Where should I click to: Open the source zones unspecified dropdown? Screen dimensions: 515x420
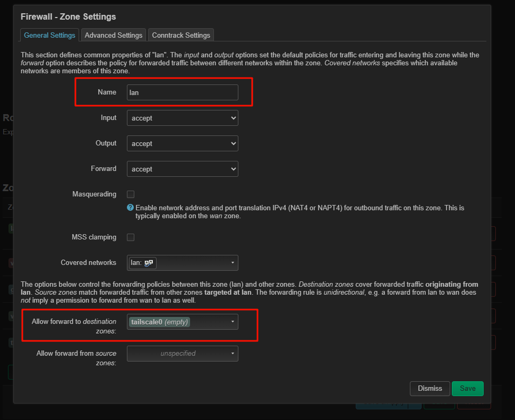182,353
